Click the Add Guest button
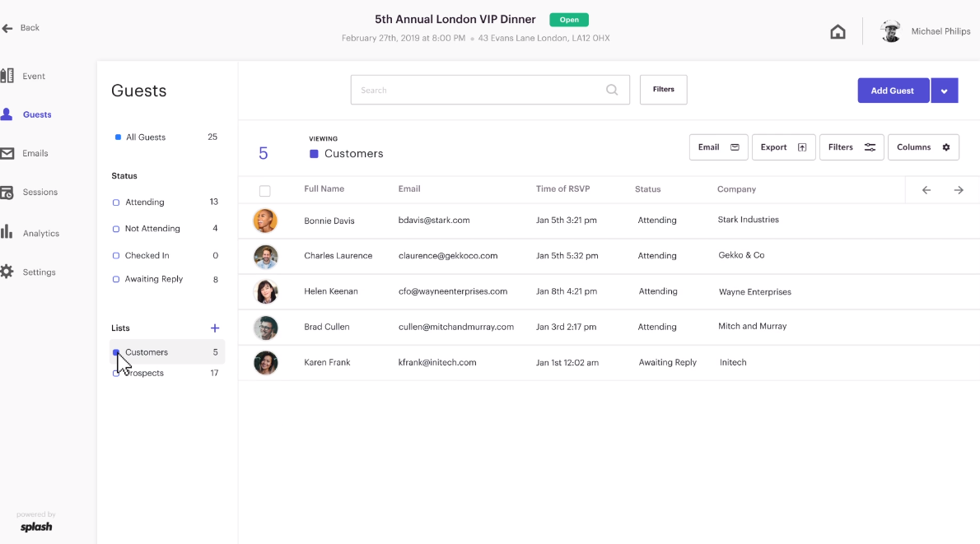The width and height of the screenshot is (980, 544). pyautogui.click(x=893, y=91)
